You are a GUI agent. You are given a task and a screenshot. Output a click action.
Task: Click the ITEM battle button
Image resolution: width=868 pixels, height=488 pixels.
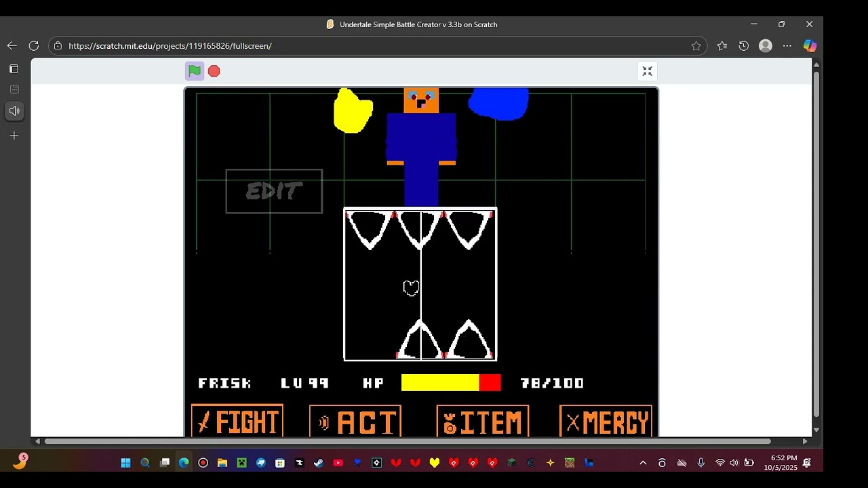[x=483, y=422]
